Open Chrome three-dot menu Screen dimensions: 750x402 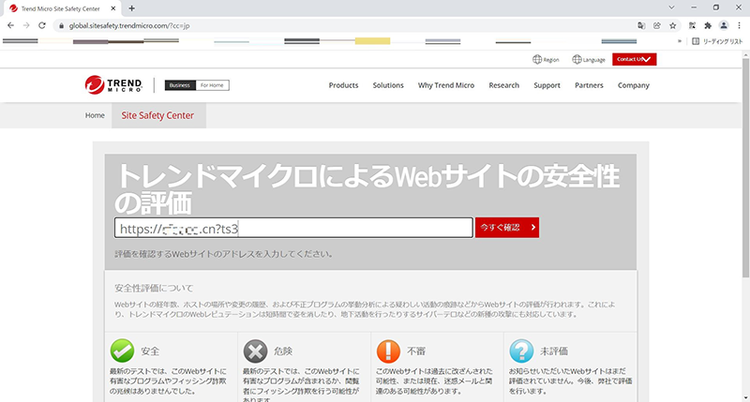(739, 26)
